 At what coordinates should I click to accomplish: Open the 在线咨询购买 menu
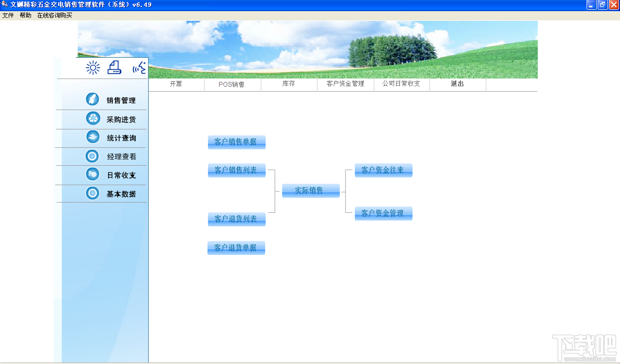55,16
